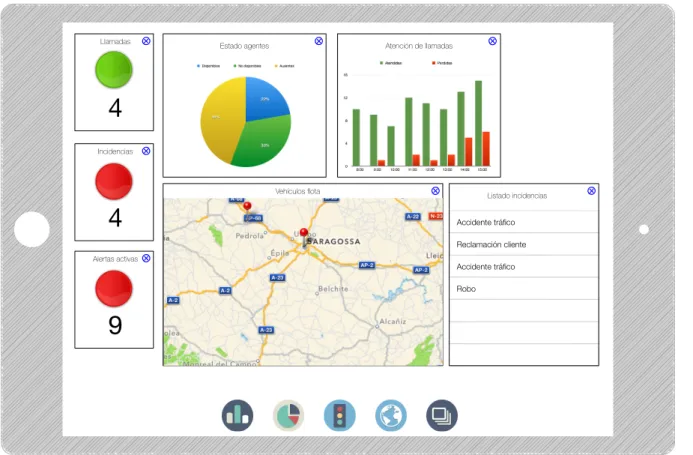The height and width of the screenshot is (455, 693).
Task: Click the green 'Atendidas' legend entry
Action: pos(391,63)
